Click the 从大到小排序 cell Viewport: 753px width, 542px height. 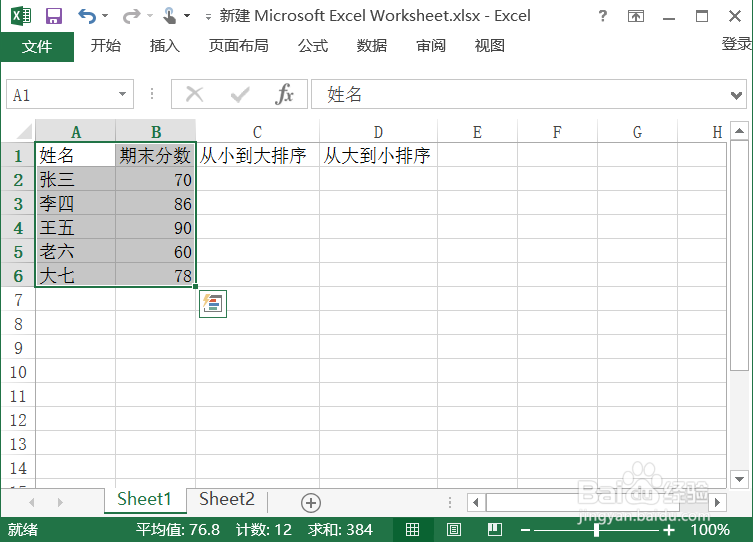point(378,155)
